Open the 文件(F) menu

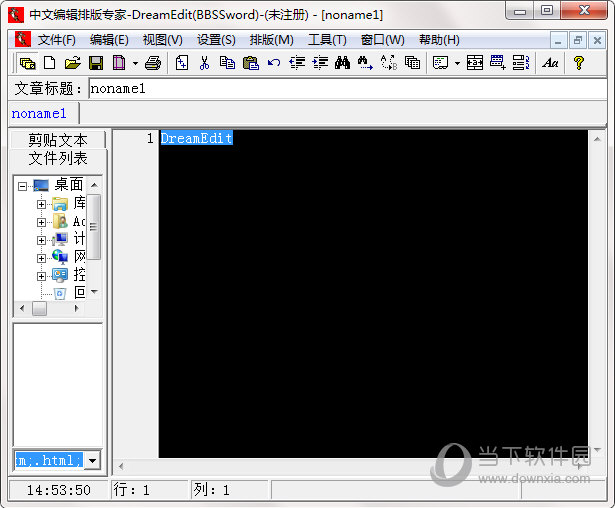56,40
